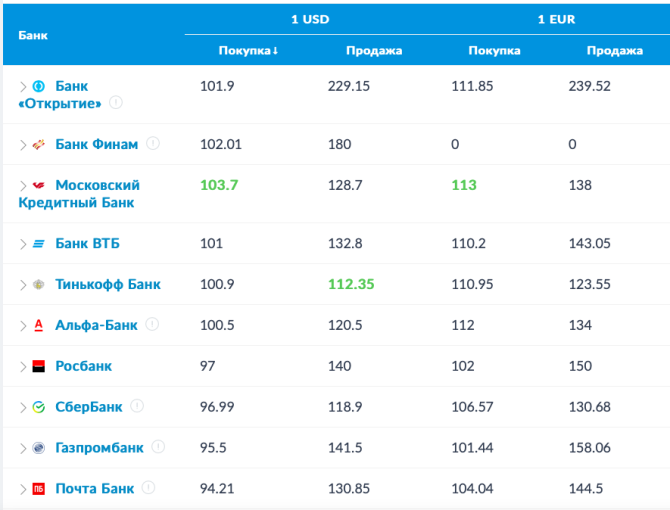Click the Московский Кредитный Банк logo
670x510 pixels.
coord(39,185)
